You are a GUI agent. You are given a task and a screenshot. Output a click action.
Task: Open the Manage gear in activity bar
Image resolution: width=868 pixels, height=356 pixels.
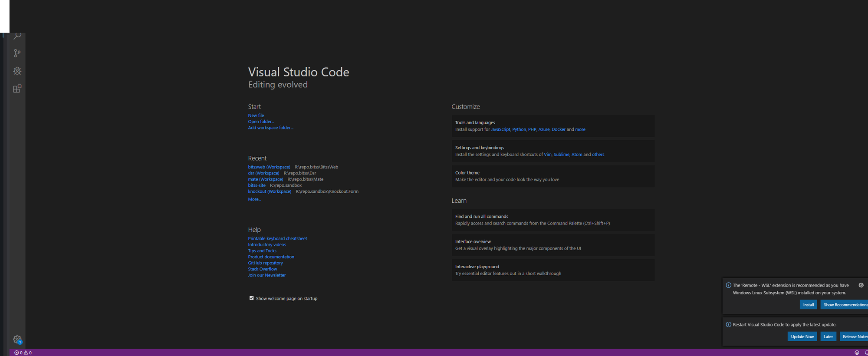(17, 340)
